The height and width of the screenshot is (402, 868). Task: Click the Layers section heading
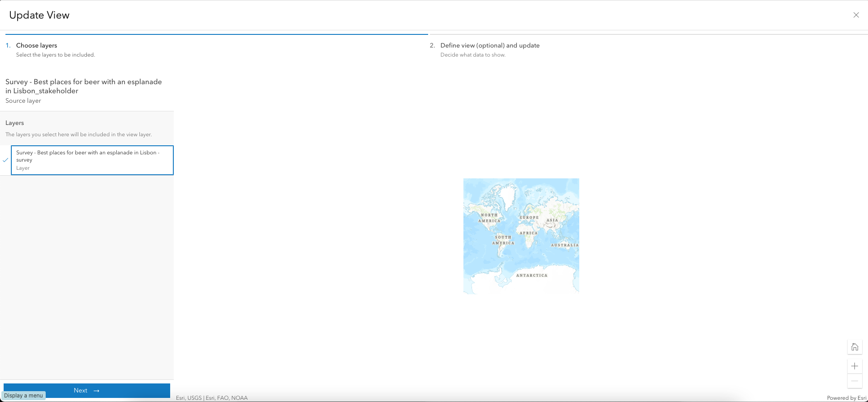pos(14,123)
